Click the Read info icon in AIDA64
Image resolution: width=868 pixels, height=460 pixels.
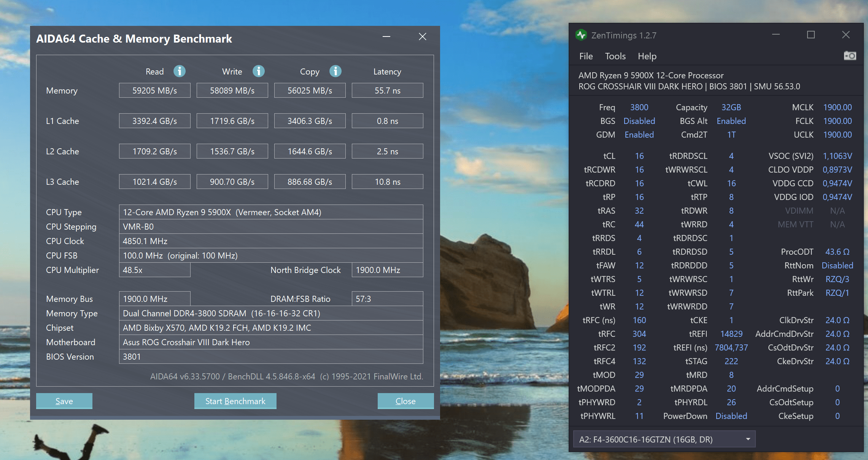(x=180, y=71)
